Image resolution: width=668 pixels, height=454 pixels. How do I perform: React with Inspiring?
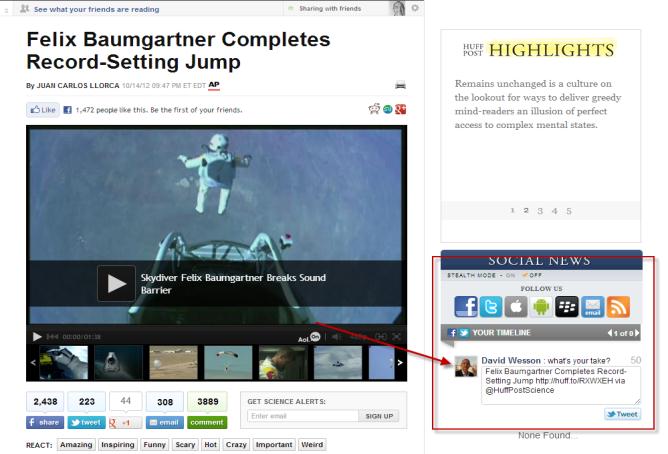click(118, 445)
